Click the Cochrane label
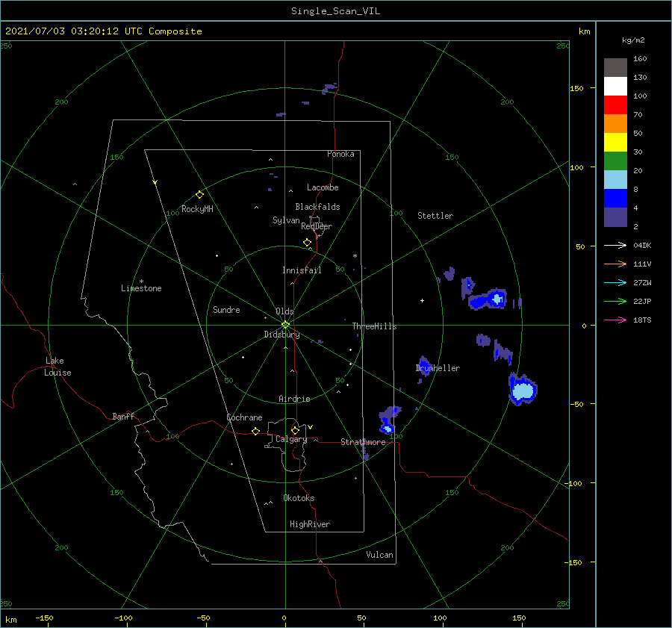 coord(244,417)
